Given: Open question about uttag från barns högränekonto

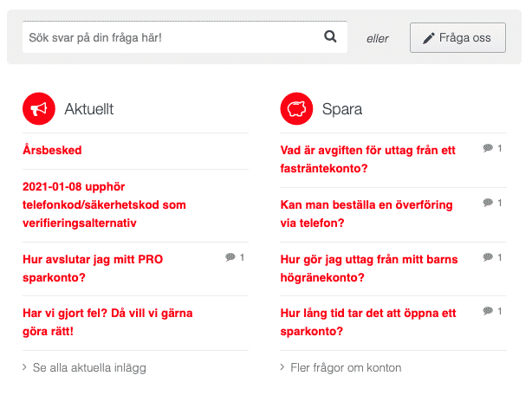Looking at the screenshot, I should [369, 269].
